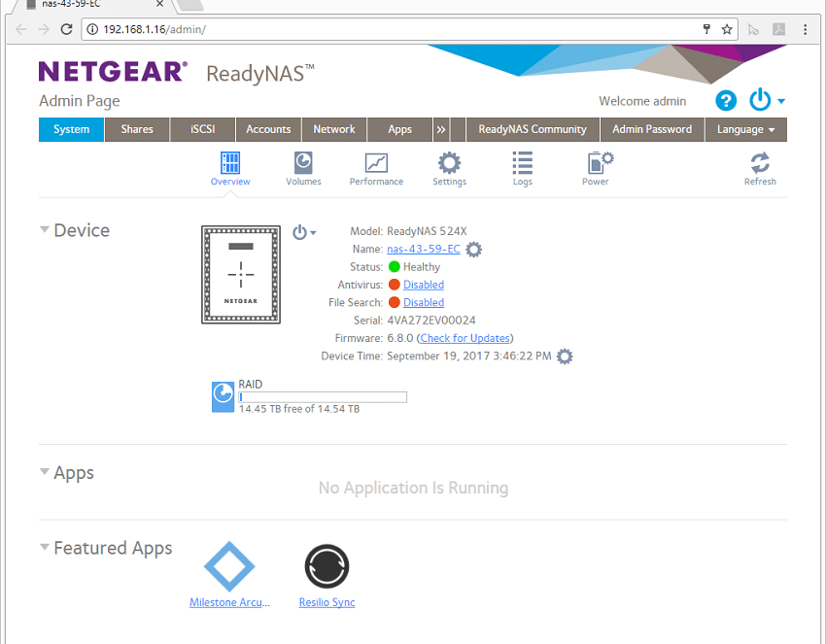This screenshot has width=826, height=644.
Task: Open the ReadyNAS Community tab
Action: click(533, 129)
